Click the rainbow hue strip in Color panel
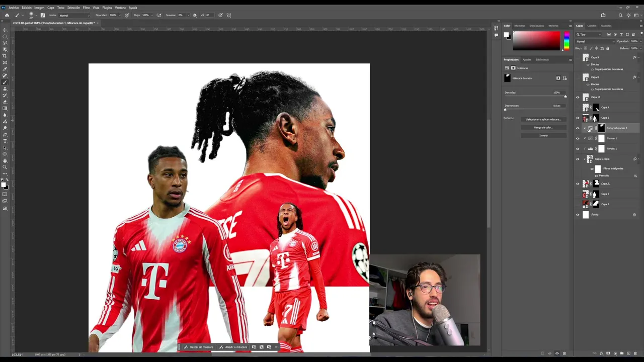Image resolution: width=644 pixels, height=362 pixels. 567,41
